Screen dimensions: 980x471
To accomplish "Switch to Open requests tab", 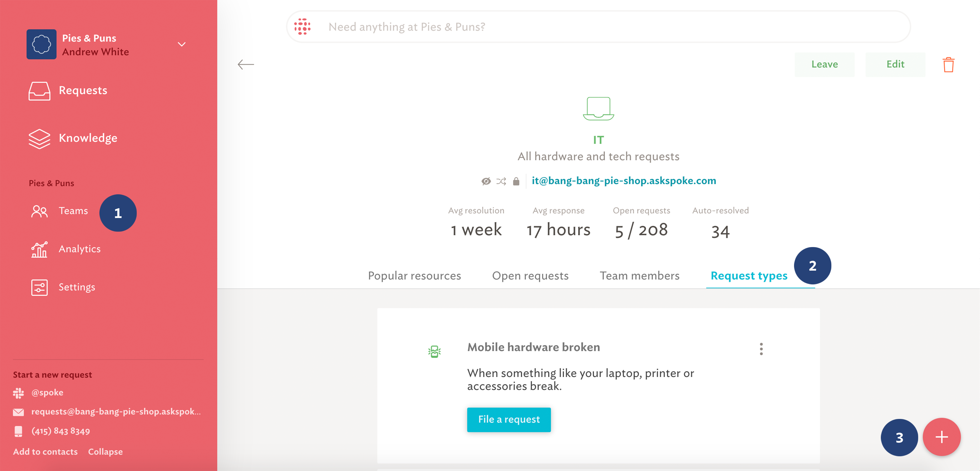I will 530,276.
